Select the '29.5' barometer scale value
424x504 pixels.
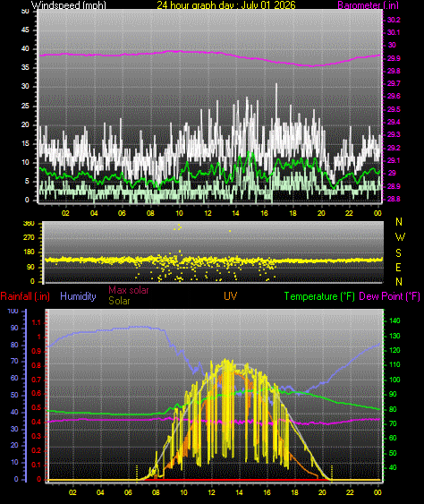pos(394,109)
